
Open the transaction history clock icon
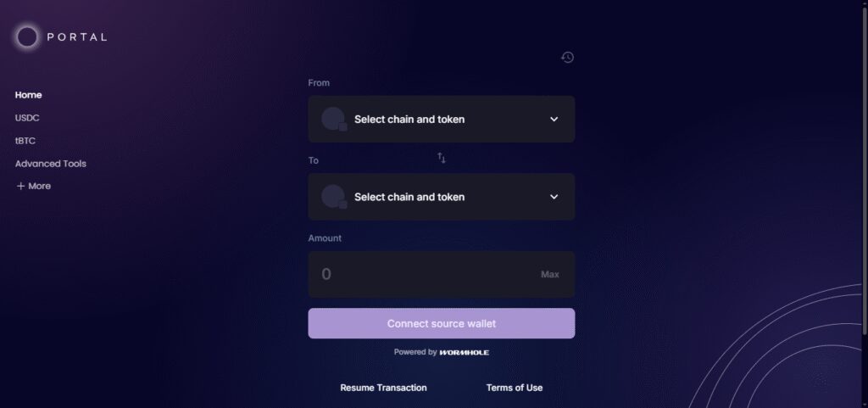567,57
